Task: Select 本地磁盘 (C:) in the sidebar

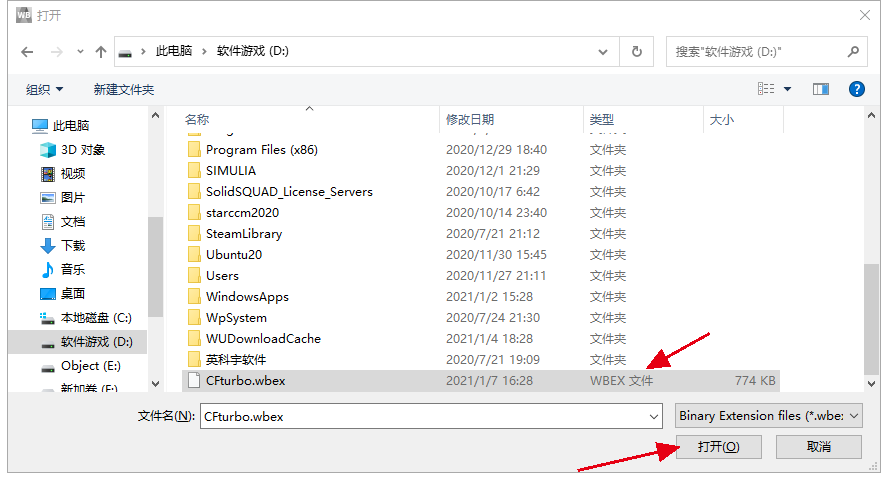Action: [96, 318]
